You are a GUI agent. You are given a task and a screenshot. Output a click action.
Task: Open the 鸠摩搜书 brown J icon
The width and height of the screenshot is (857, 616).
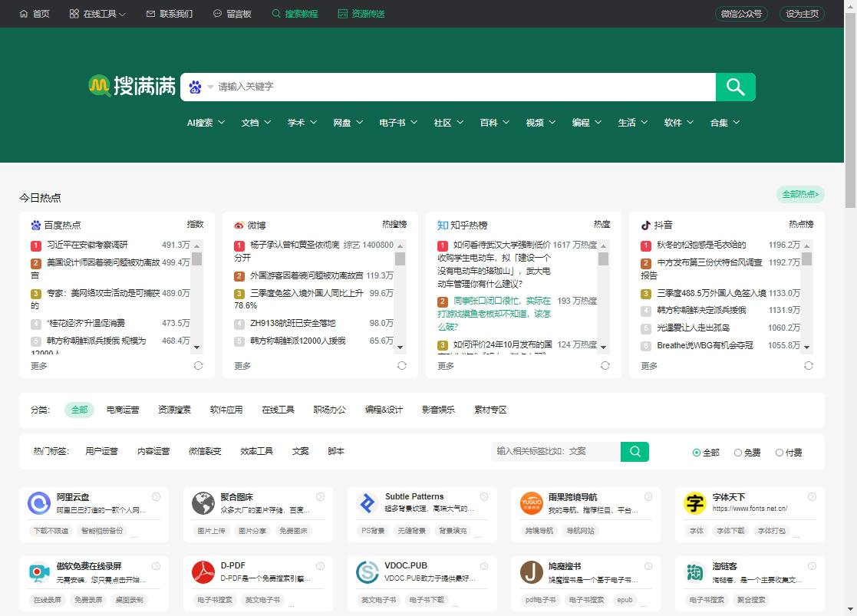click(531, 572)
